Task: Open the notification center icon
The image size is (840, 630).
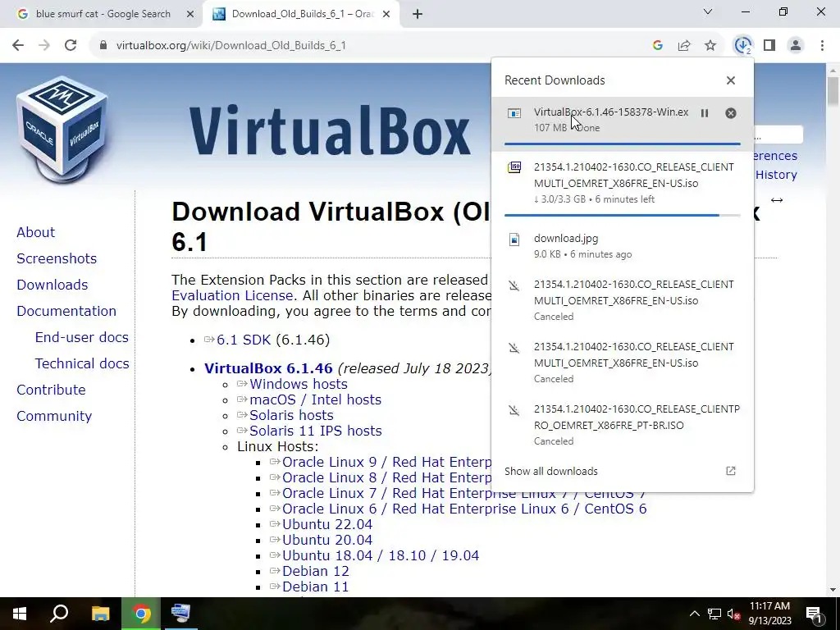Action: 814,614
